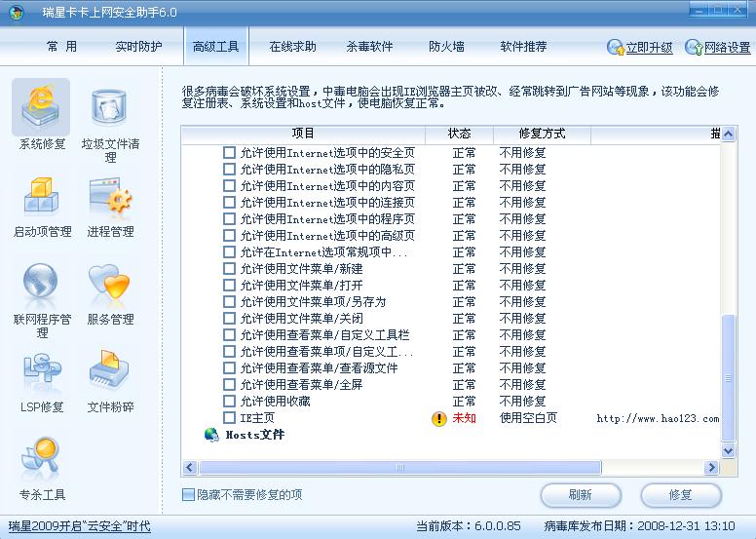
Task: Sort by the 项目 column header
Action: [303, 134]
